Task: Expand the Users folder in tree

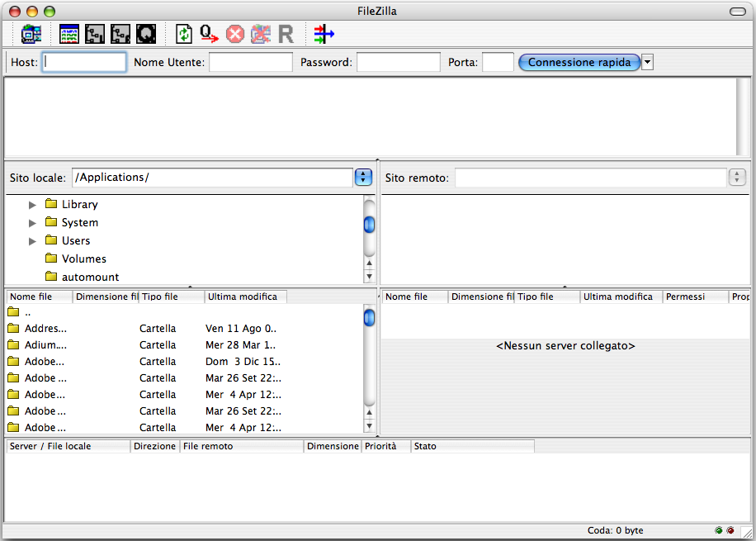Action: [33, 241]
